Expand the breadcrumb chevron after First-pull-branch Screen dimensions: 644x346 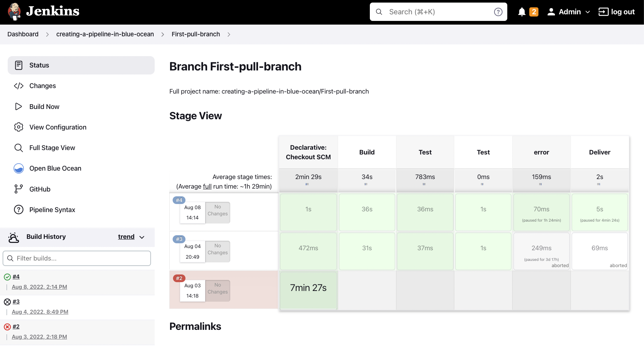tap(229, 34)
